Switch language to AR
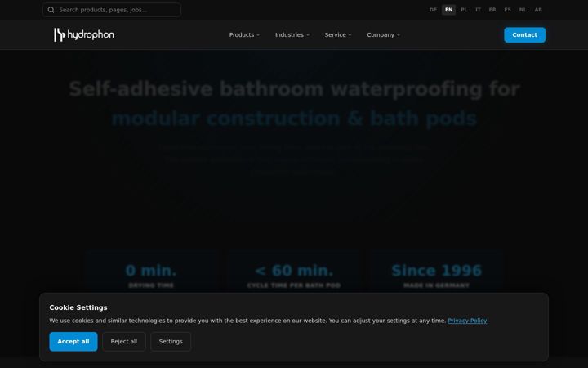This screenshot has height=368, width=588. point(538,10)
